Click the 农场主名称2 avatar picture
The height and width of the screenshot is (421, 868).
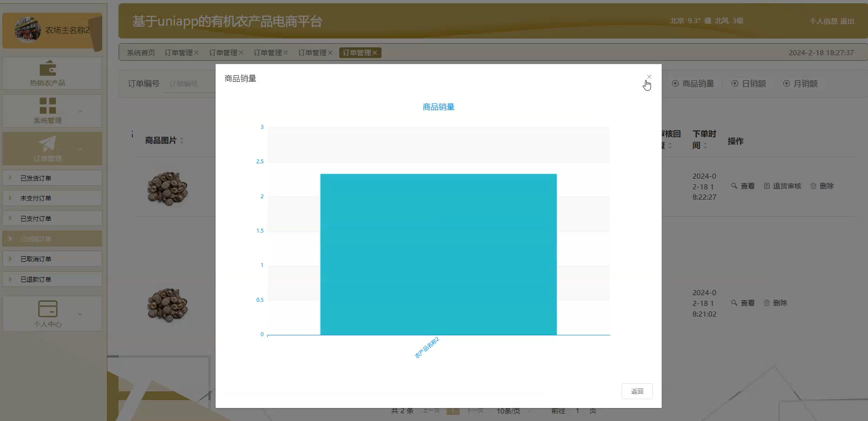(27, 30)
